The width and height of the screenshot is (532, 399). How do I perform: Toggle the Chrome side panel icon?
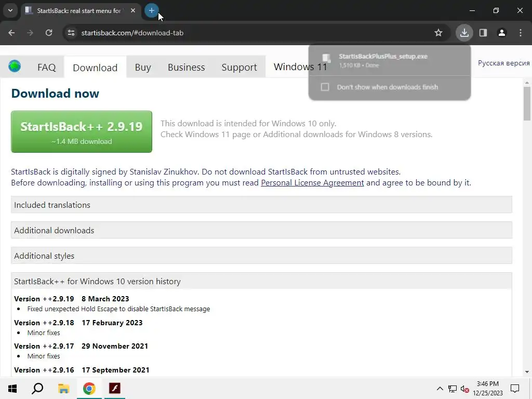483,33
